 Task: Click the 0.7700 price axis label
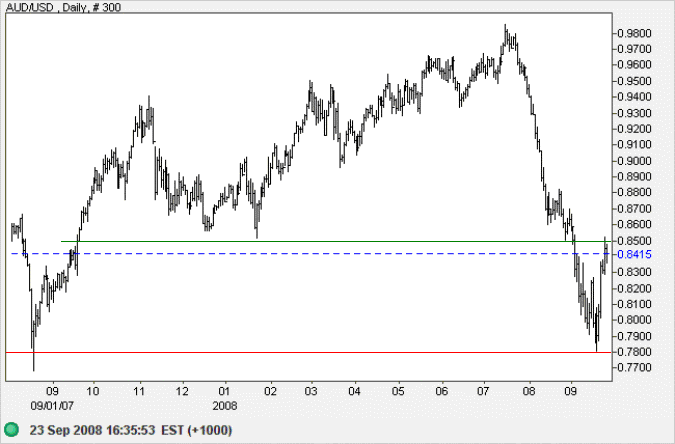pyautogui.click(x=634, y=368)
